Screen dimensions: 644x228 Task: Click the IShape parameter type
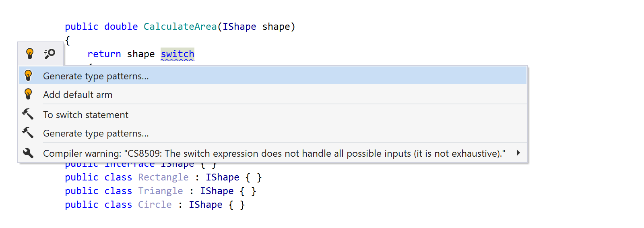[239, 27]
